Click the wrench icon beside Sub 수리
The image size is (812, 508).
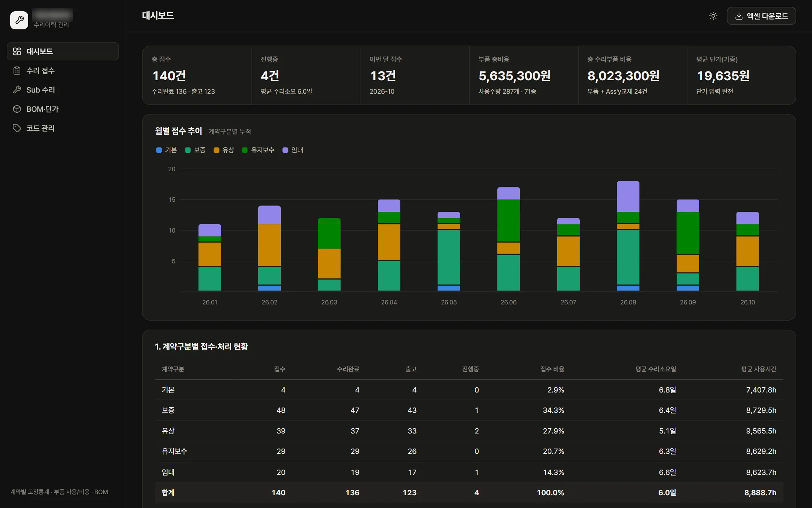coord(17,90)
